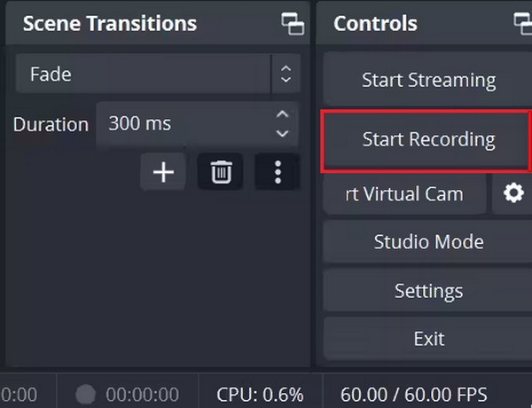The height and width of the screenshot is (408, 532).
Task: Undock the Scene Transitions panel
Action: pyautogui.click(x=292, y=24)
